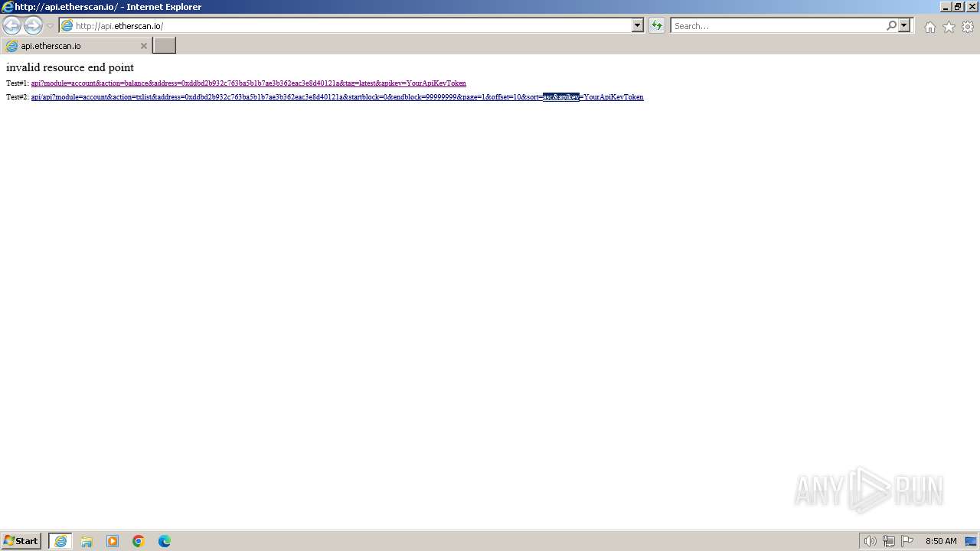Minimize the Internet Explorer window
The image size is (980, 551).
pyautogui.click(x=946, y=7)
